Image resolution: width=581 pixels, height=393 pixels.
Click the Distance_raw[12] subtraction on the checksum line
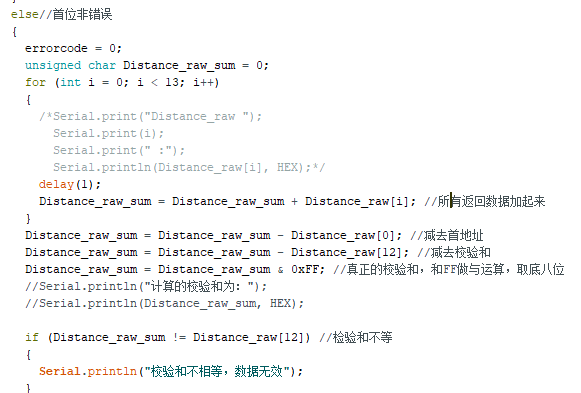[x=346, y=253]
